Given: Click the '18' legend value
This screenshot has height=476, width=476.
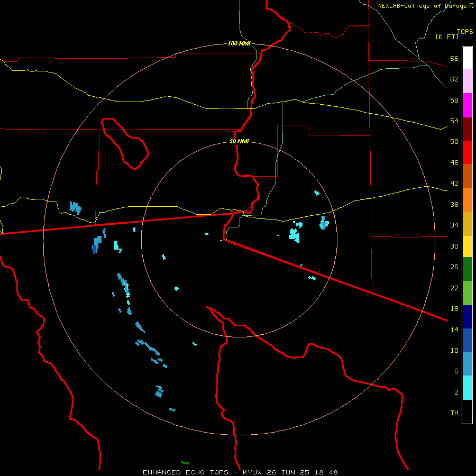Looking at the screenshot, I should [x=454, y=309].
